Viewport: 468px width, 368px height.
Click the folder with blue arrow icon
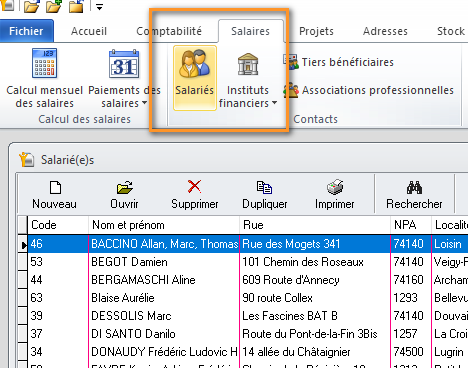tap(77, 6)
